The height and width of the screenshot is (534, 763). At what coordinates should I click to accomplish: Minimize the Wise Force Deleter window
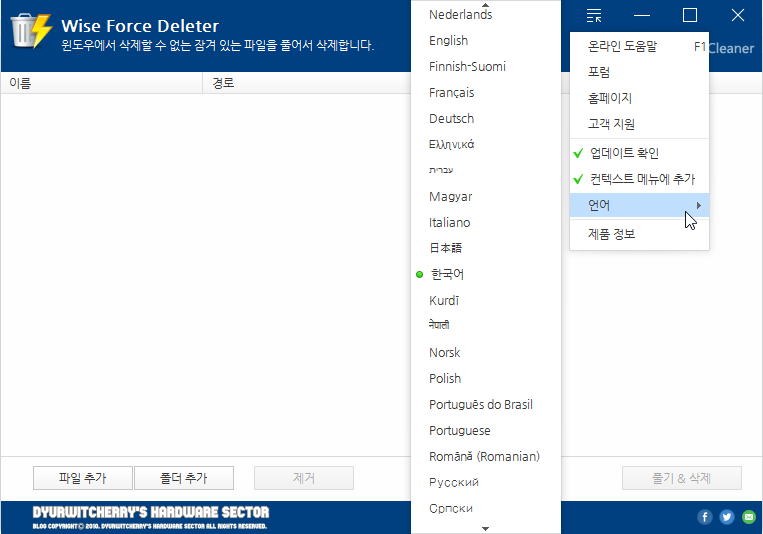pos(642,16)
